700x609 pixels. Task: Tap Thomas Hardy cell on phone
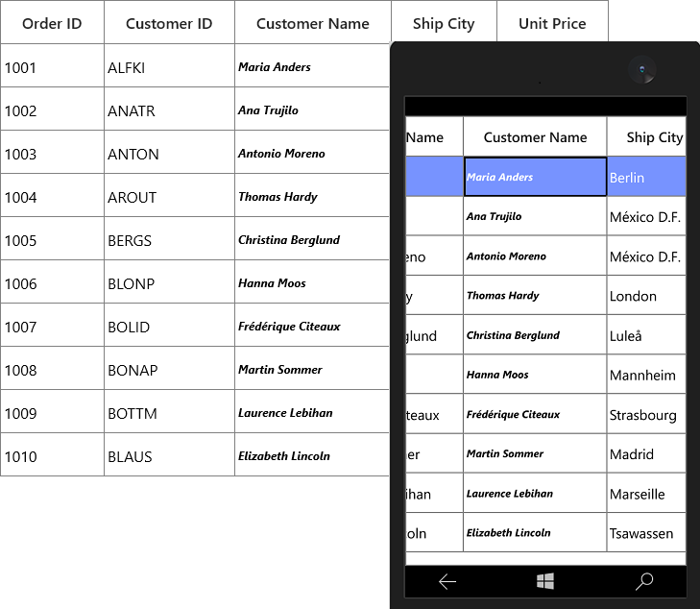click(535, 295)
